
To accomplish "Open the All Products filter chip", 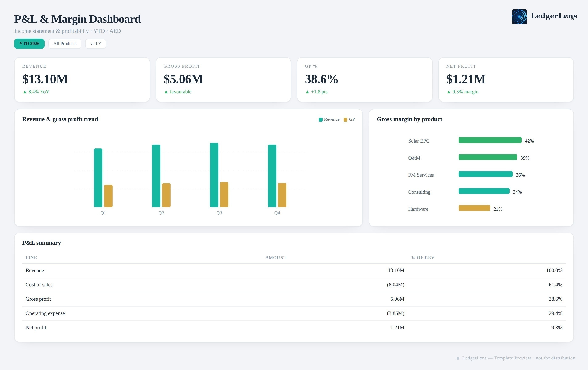I will 65,44.
